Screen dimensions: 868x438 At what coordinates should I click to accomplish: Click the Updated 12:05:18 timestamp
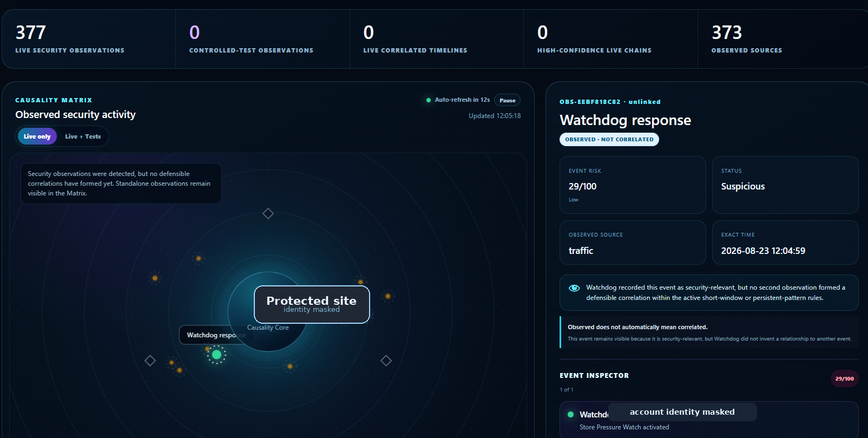click(495, 116)
